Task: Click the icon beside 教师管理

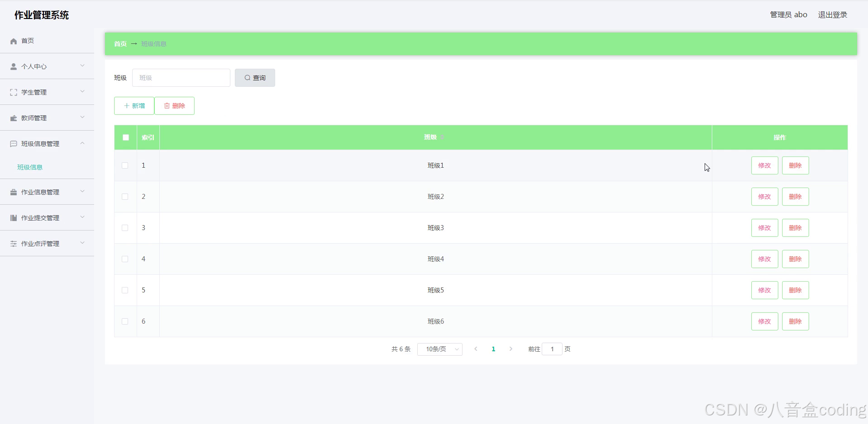Action: 14,118
